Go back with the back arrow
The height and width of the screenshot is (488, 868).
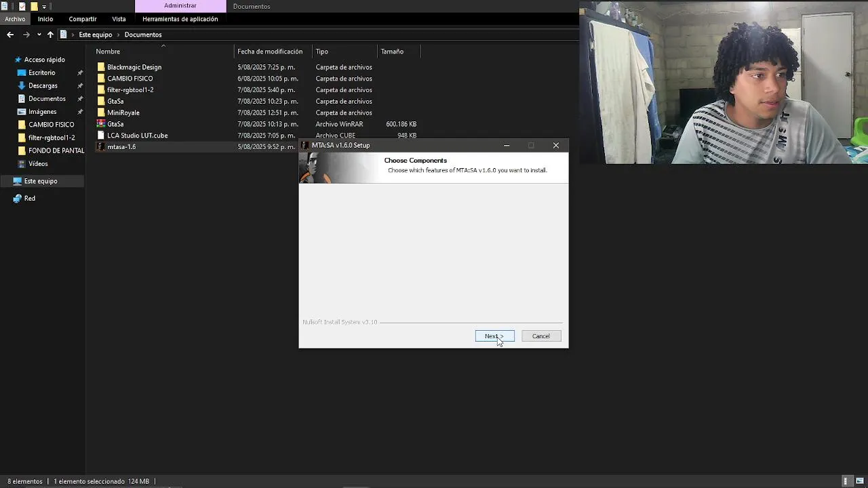[10, 35]
